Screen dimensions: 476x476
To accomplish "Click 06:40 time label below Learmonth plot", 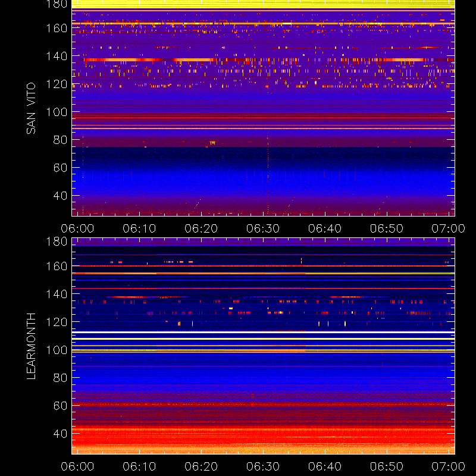I will tap(325, 466).
